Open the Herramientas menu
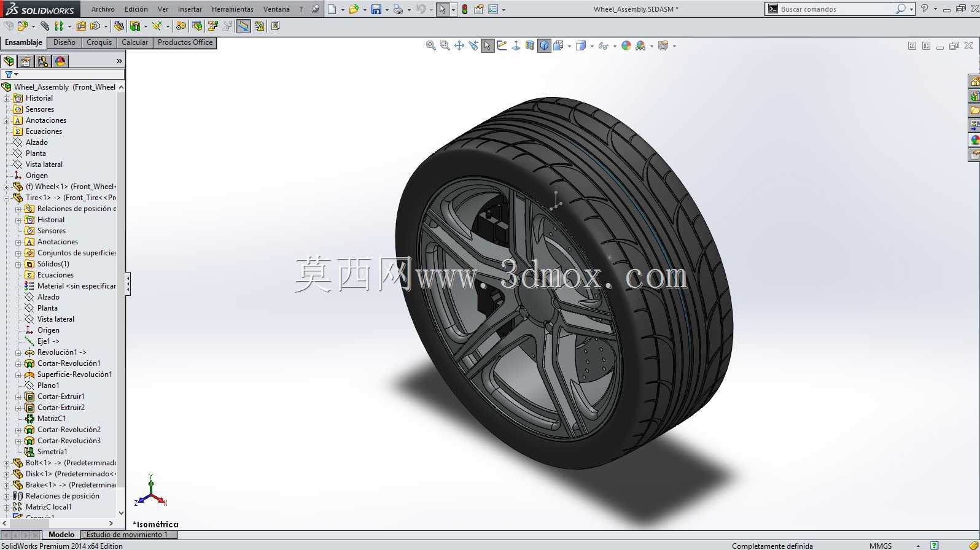Screen dimensions: 980x550 233,9
